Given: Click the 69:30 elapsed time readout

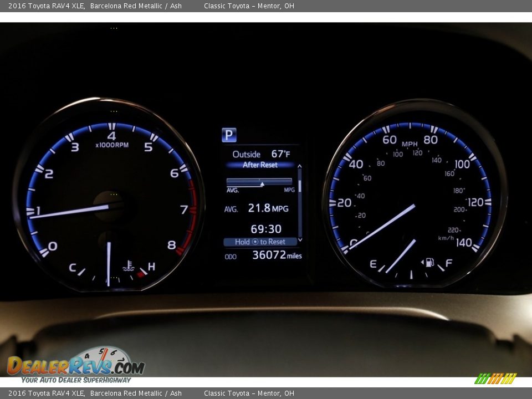Looking at the screenshot, I should click(x=266, y=229).
